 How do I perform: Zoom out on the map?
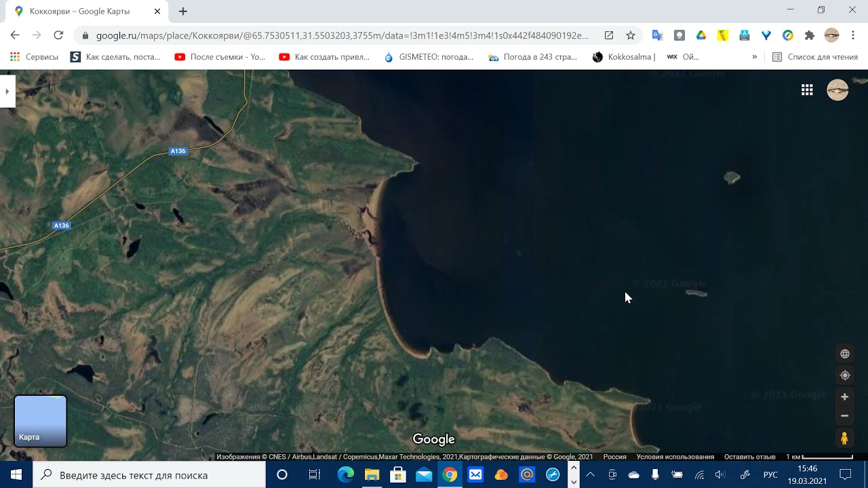click(x=844, y=415)
